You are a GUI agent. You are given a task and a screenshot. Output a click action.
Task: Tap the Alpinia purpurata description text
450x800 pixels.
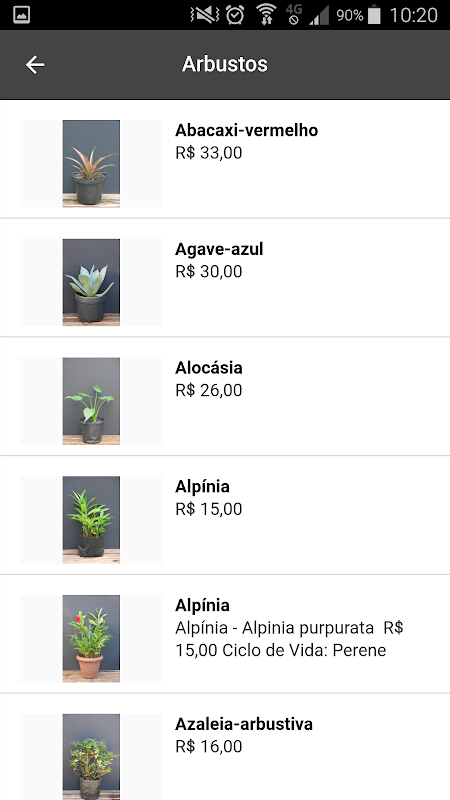click(289, 639)
